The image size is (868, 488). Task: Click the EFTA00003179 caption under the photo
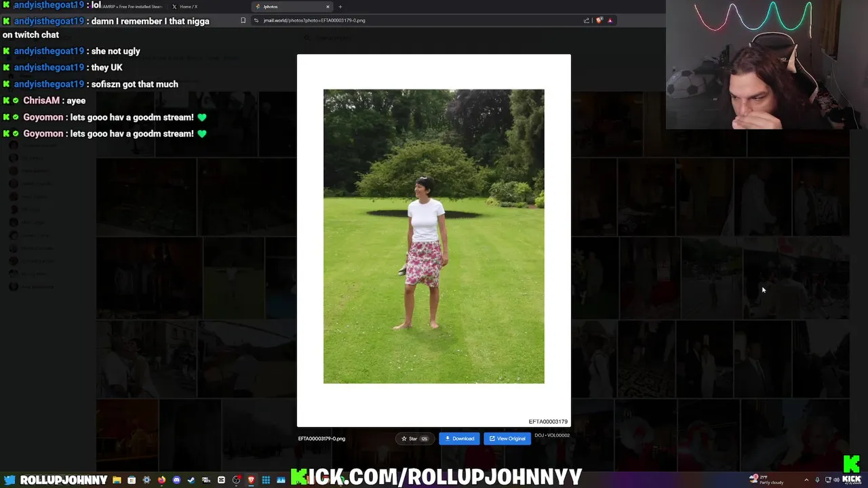(x=548, y=422)
